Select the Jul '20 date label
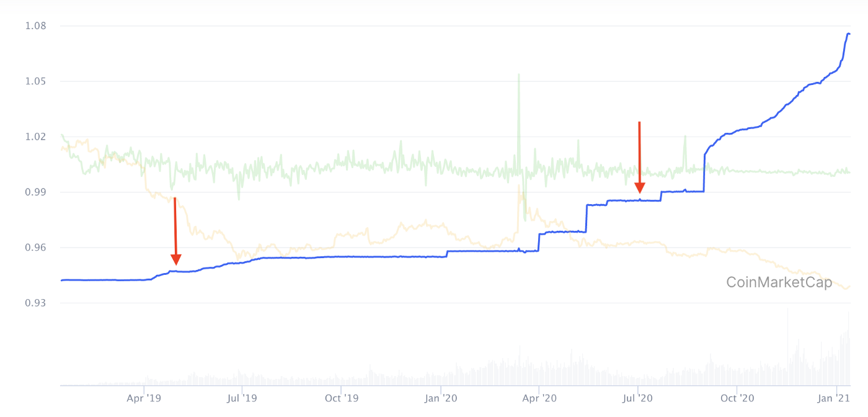This screenshot has height=417, width=868. pos(638,398)
